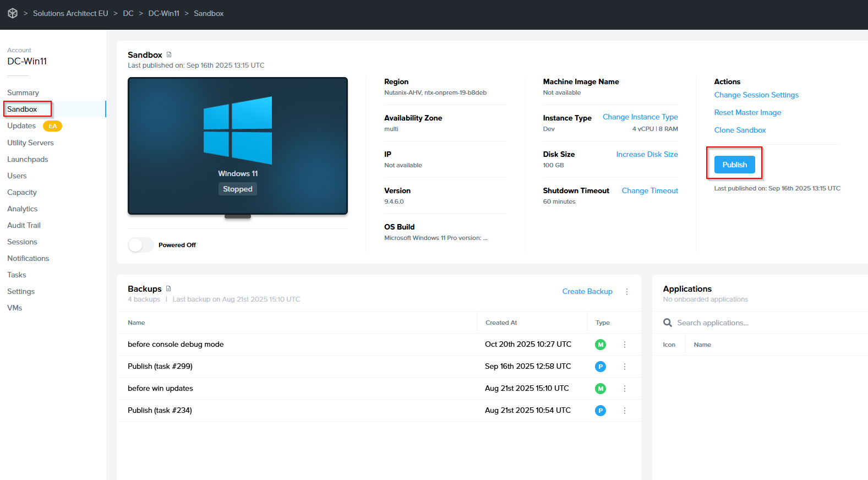Click the Windows 11 sandbox preview thumbnail
Image resolution: width=868 pixels, height=480 pixels.
click(238, 146)
